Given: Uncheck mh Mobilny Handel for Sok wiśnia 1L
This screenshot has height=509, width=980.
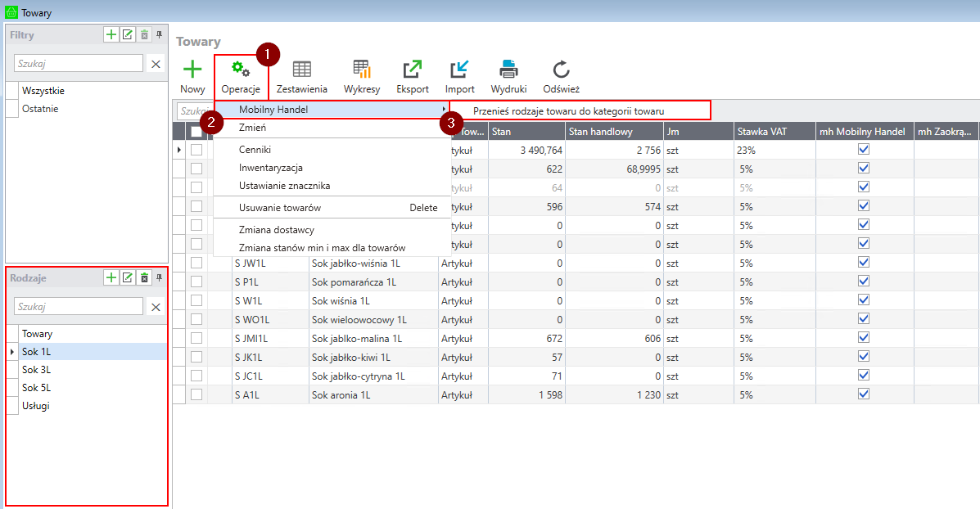Looking at the screenshot, I should 863,300.
